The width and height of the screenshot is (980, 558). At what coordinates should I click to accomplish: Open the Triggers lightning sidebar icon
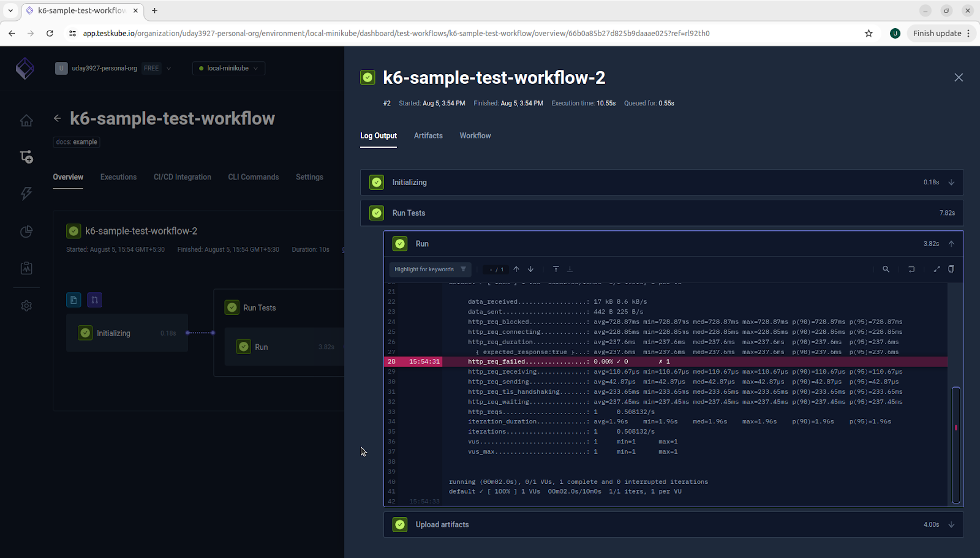(26, 194)
